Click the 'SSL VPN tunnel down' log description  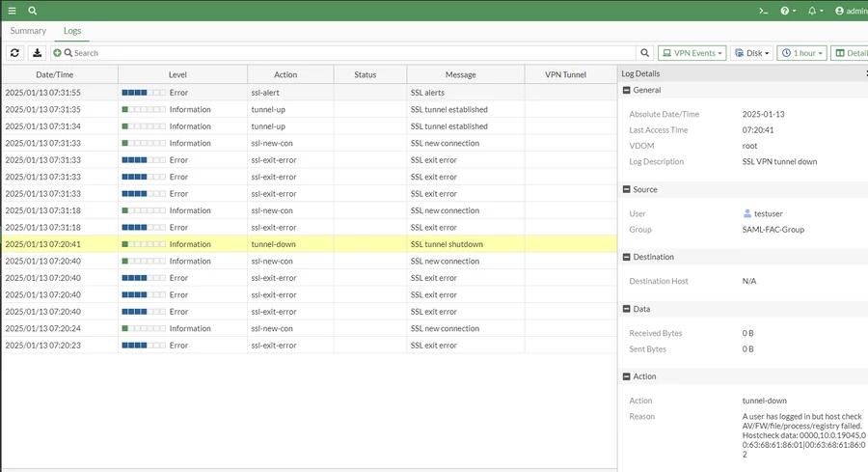779,162
